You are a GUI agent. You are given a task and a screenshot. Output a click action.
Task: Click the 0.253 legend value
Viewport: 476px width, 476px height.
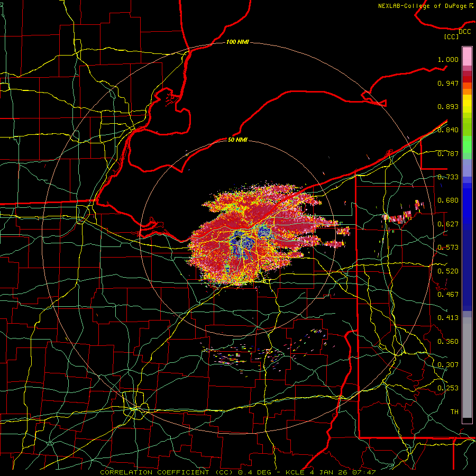pyautogui.click(x=448, y=388)
